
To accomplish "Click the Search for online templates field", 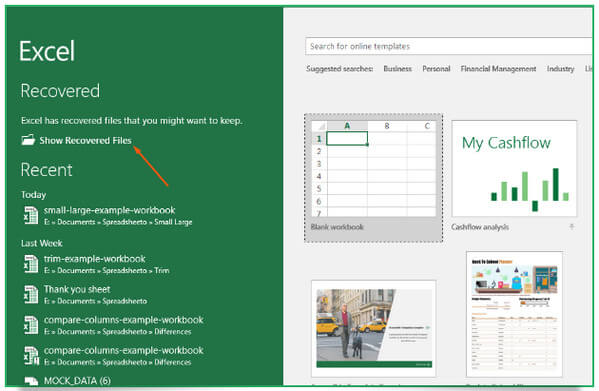I will pyautogui.click(x=449, y=46).
